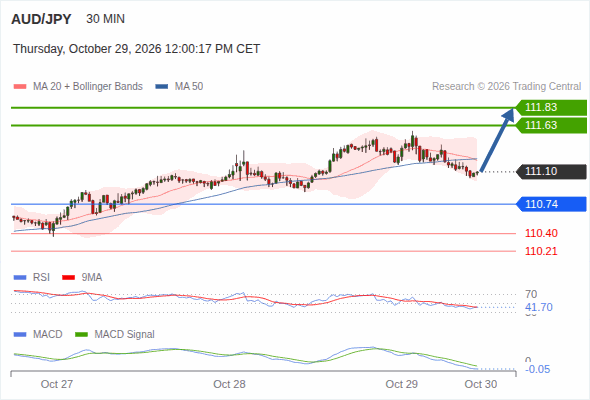Click the Oct 28 date axis label

coord(229,384)
